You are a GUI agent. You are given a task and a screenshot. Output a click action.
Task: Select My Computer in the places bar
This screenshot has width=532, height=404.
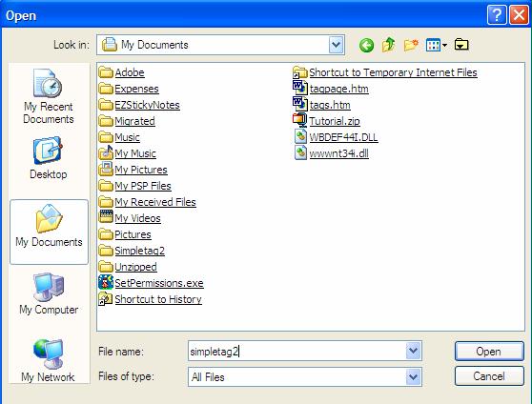(x=49, y=293)
